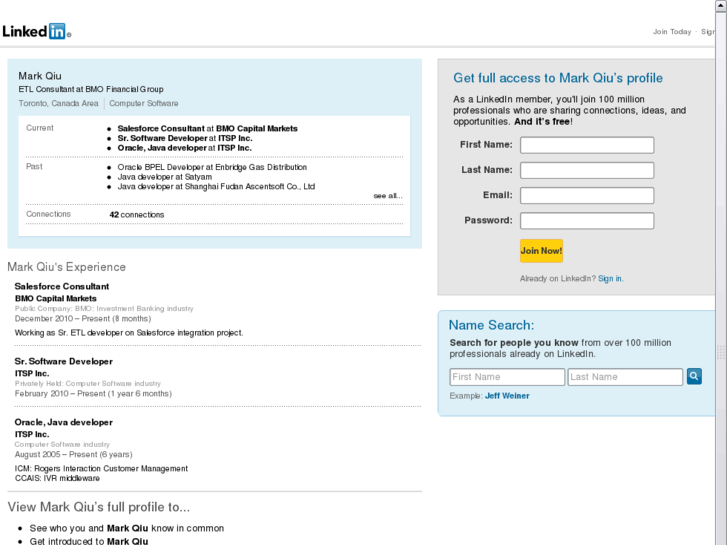Click Sr. Software Developer at ITSP Inc. bullet
The height and width of the screenshot is (545, 727).
[x=185, y=138]
